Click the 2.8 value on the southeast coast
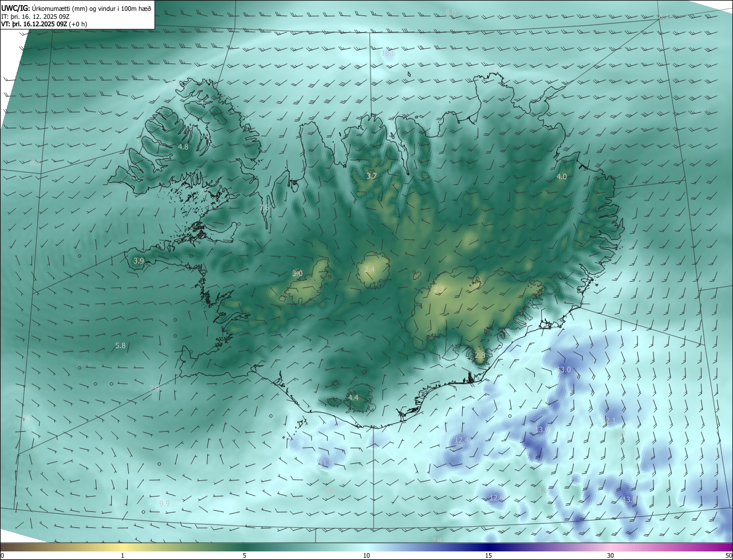This screenshot has height=560, width=733. pyautogui.click(x=480, y=355)
